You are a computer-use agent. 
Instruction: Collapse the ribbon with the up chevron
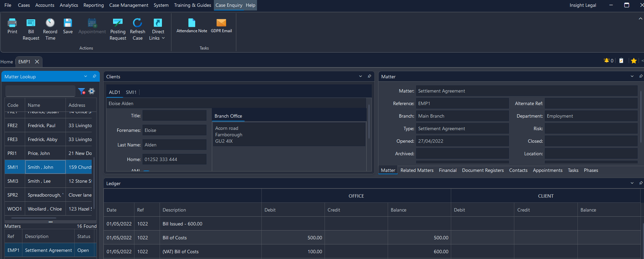641,19
